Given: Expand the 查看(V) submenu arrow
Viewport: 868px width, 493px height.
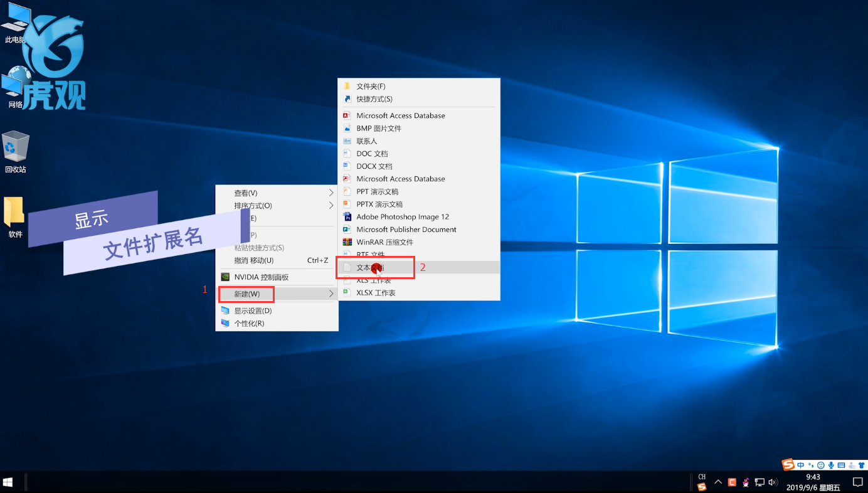Looking at the screenshot, I should (331, 193).
